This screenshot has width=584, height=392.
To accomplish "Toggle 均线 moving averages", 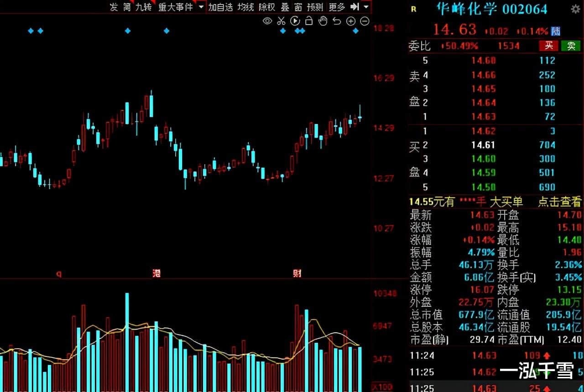I will (x=245, y=7).
